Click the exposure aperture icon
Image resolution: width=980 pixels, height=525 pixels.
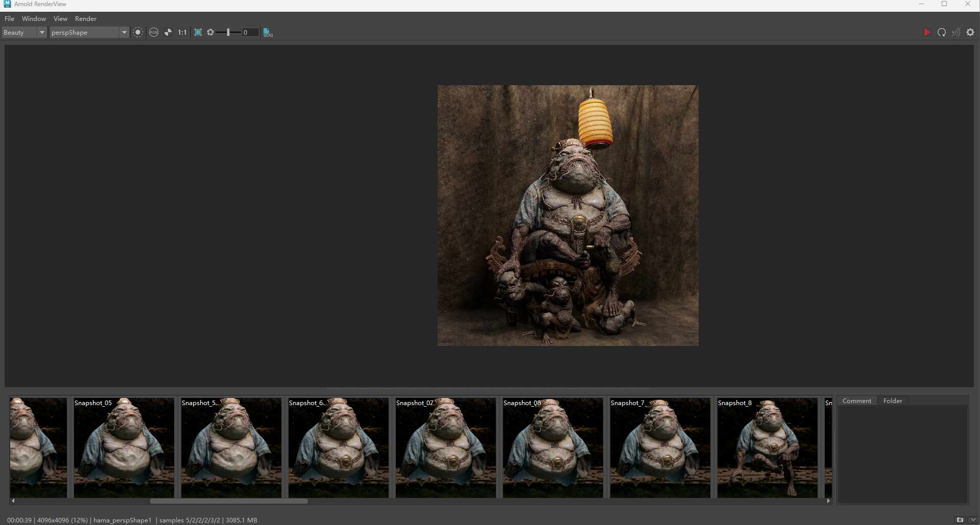click(x=210, y=32)
